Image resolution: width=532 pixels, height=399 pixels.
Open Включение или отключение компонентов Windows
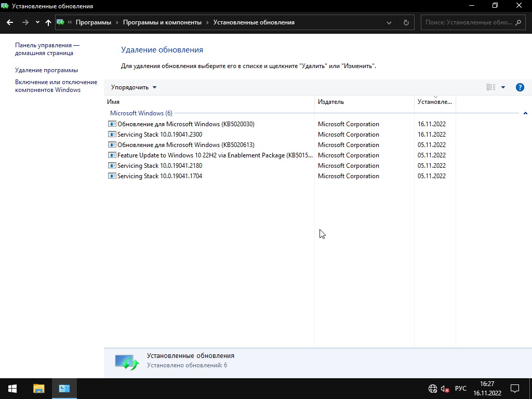(56, 86)
